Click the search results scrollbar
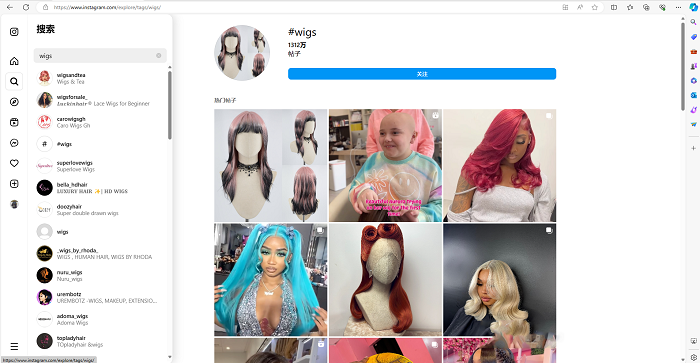 click(170, 105)
